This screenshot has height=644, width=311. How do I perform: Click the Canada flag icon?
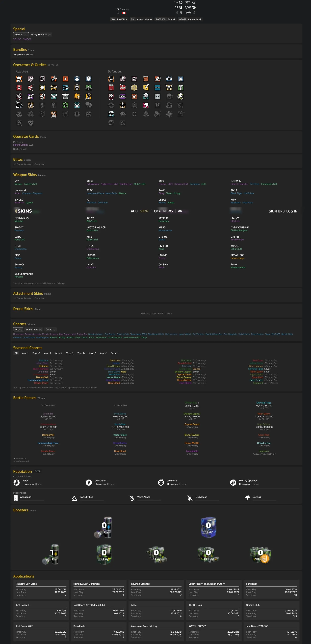coord(124,13)
